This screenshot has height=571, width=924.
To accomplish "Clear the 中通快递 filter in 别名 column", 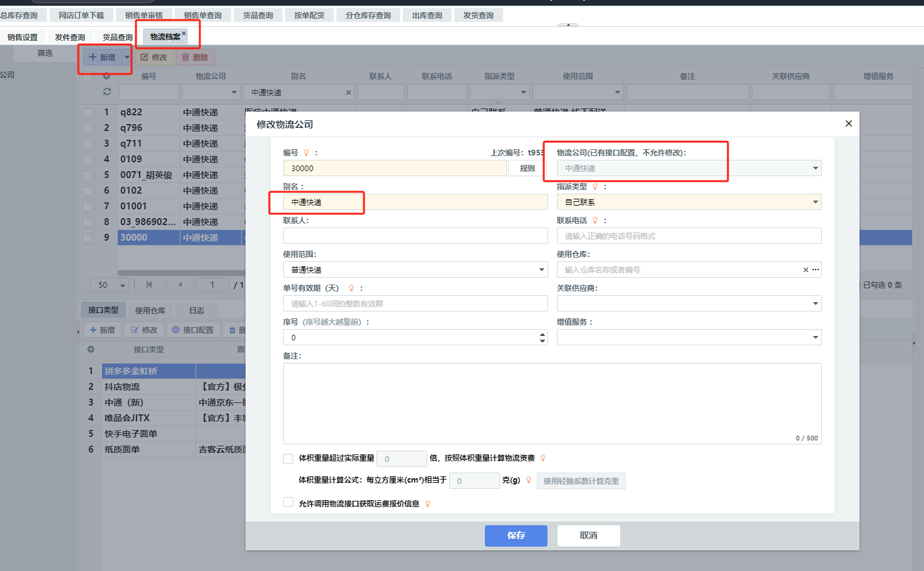I will coord(348,93).
